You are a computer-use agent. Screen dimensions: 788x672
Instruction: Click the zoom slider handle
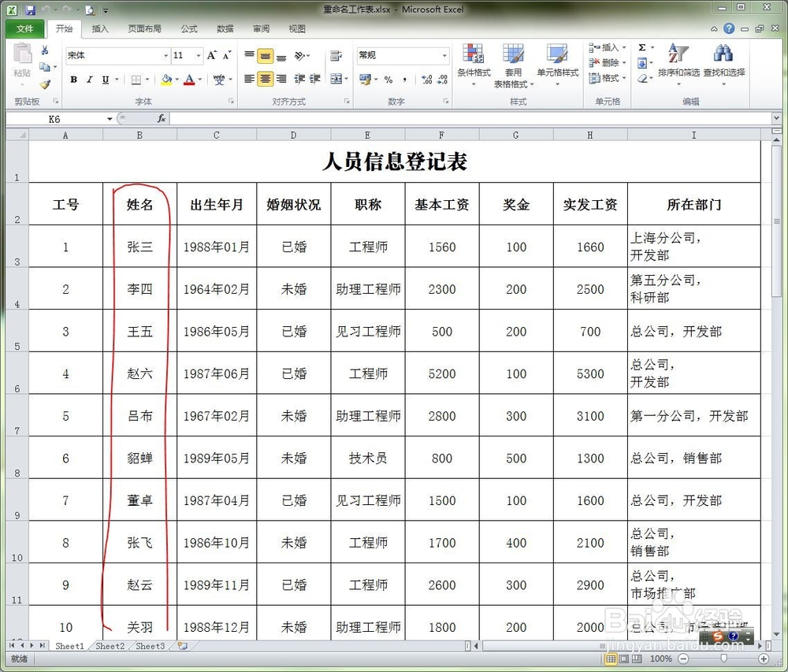[723, 658]
